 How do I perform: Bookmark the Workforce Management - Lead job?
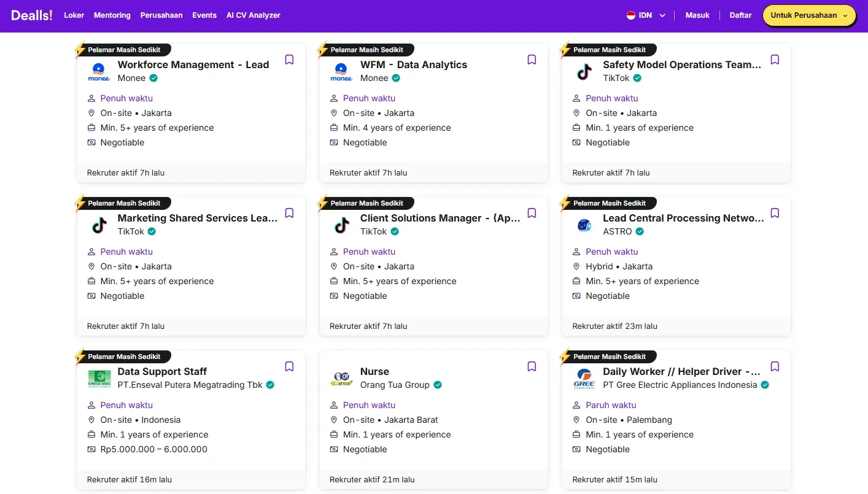pyautogui.click(x=290, y=60)
